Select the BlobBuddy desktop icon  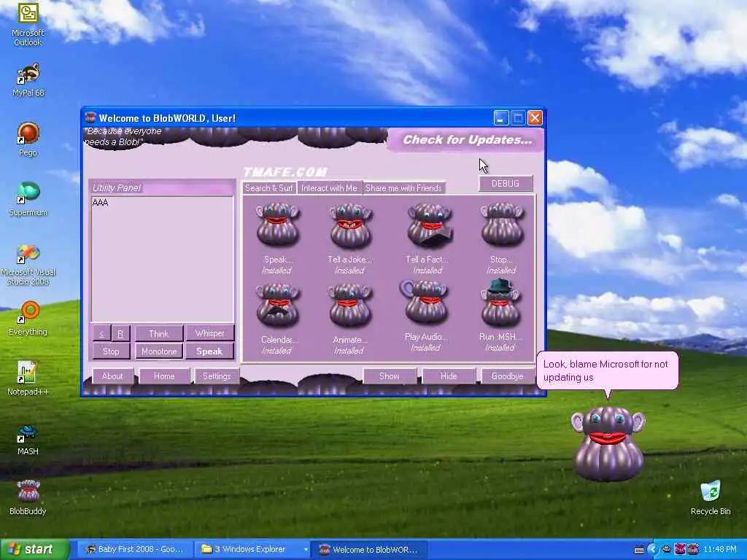point(28,497)
